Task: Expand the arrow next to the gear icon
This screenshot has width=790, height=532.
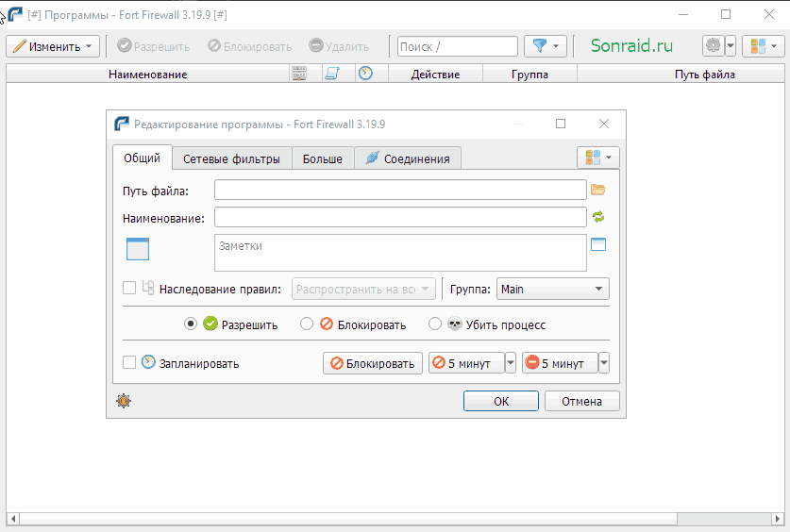Action: click(731, 46)
